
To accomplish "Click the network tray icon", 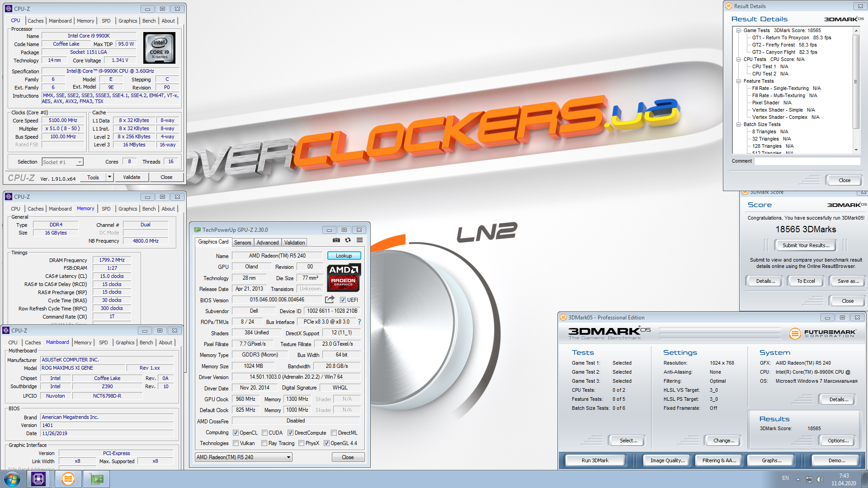I will (809, 479).
